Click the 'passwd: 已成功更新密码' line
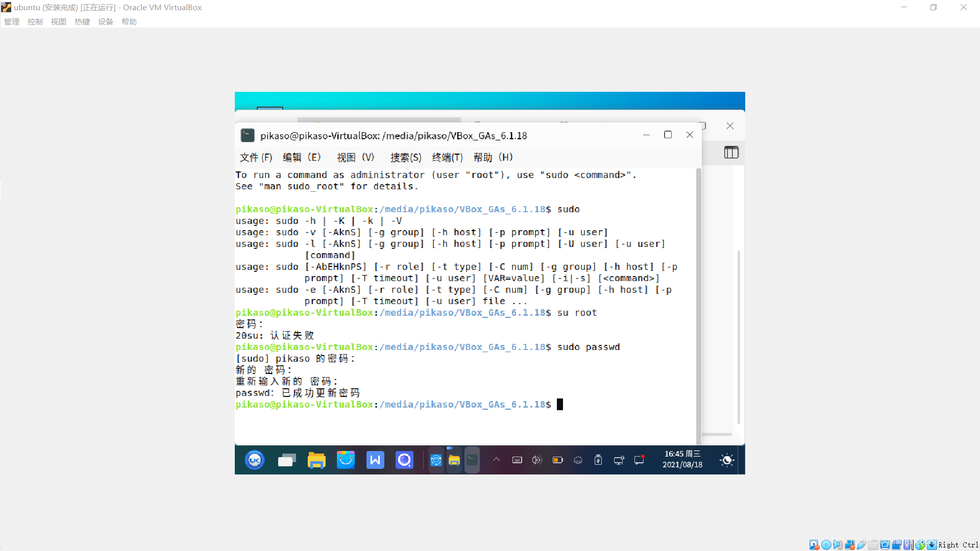Screen dimensions: 980x551 pos(298,393)
